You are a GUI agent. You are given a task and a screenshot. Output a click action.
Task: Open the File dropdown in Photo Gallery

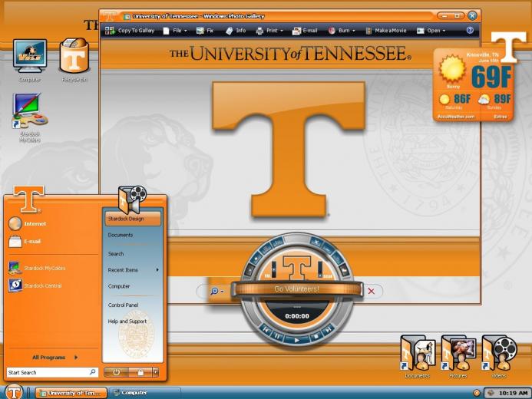click(x=175, y=31)
